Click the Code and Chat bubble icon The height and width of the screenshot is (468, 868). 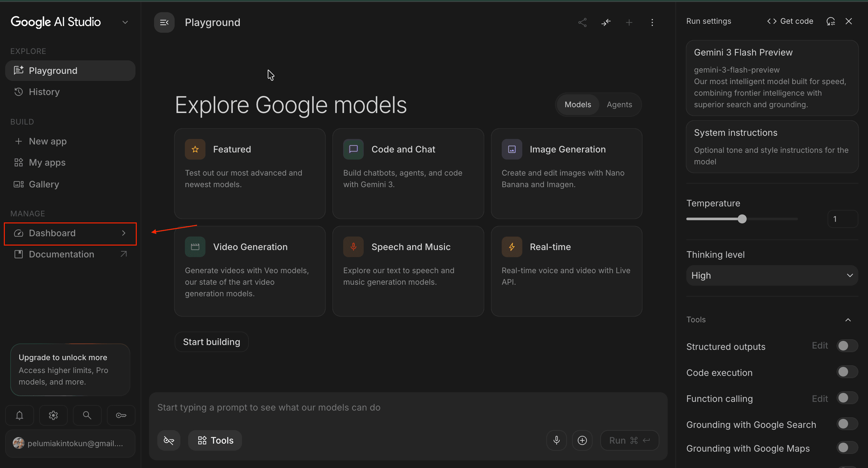tap(353, 149)
